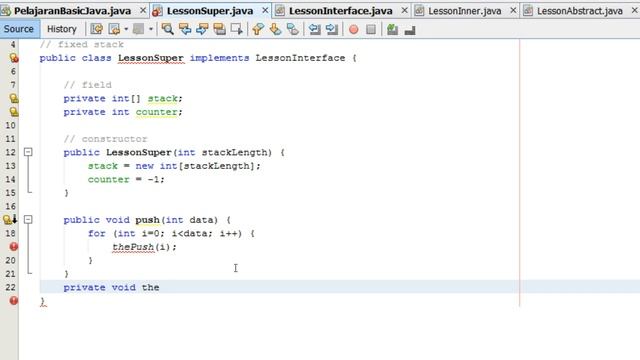Click override hint icon at push method
640x360 pixels.
coord(10,220)
